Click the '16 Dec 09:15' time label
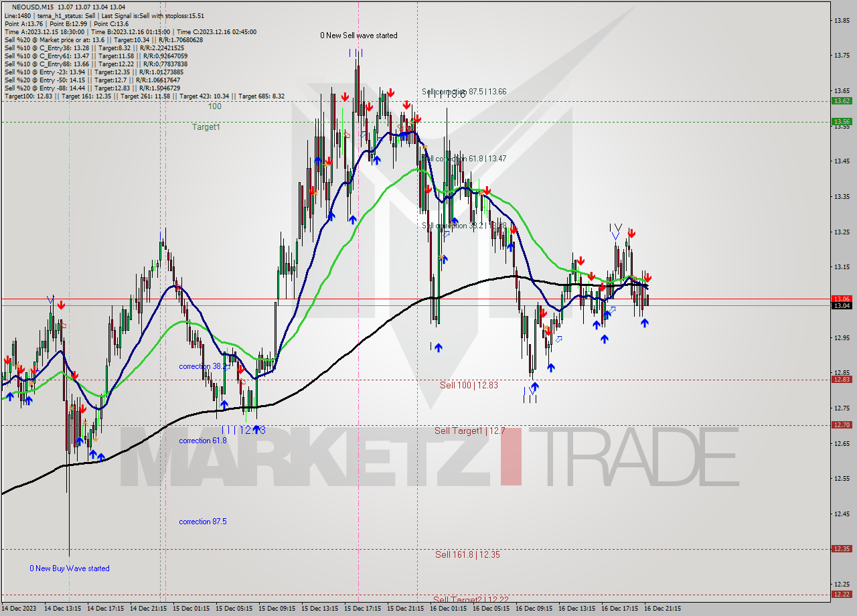857x616 pixels. (534, 609)
